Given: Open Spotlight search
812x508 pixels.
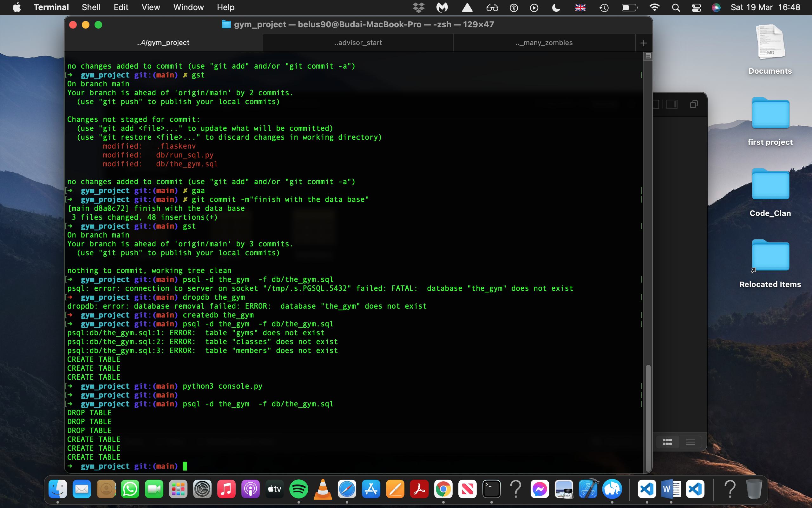Looking at the screenshot, I should 676,7.
